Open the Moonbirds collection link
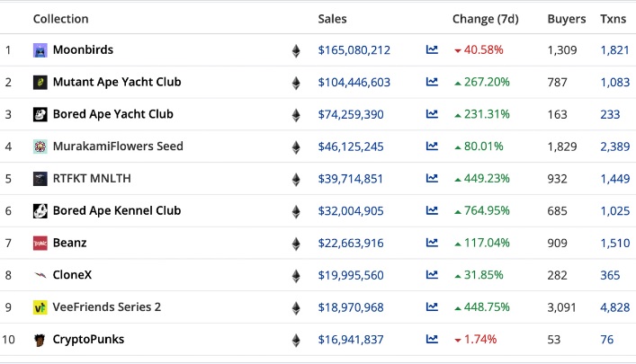This screenshot has width=636, height=364. (x=83, y=49)
